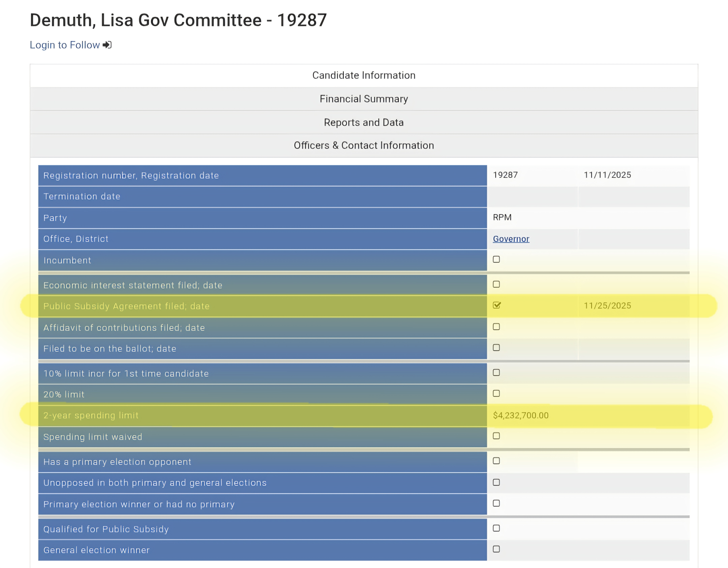This screenshot has width=728, height=568.
Task: Enable the 20% limit checkbox
Action: (496, 393)
